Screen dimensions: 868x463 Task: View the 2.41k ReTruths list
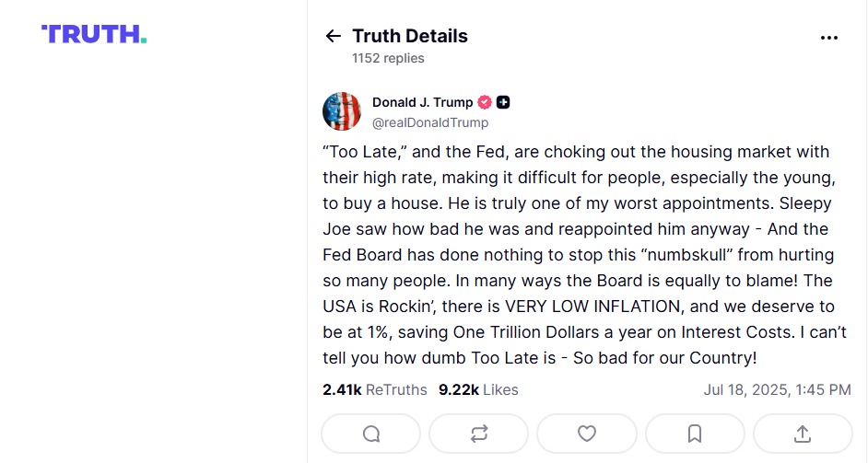(375, 390)
